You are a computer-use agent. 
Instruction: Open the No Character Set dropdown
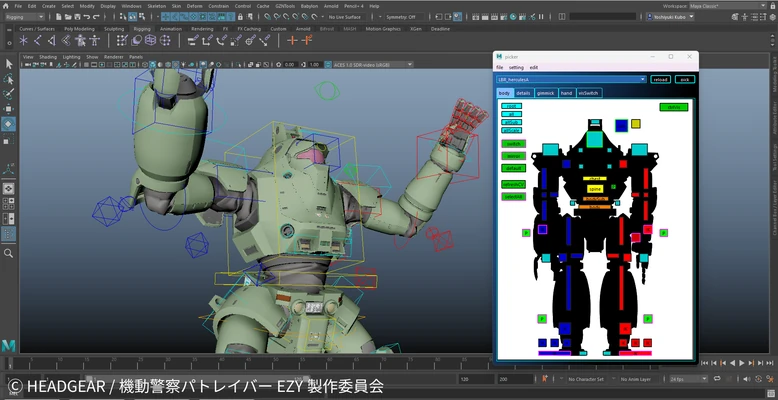(x=585, y=379)
